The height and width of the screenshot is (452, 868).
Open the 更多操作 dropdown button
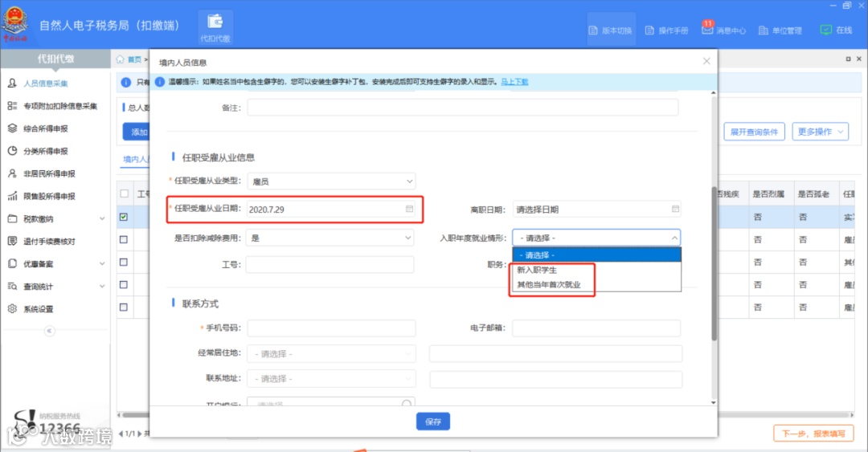pos(820,132)
